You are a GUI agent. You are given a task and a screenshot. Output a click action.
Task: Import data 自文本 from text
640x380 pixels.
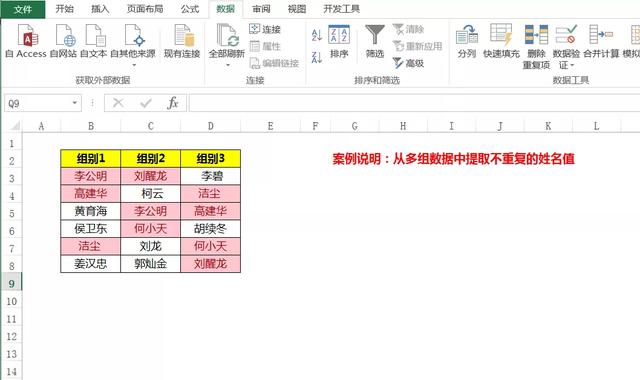click(x=93, y=41)
